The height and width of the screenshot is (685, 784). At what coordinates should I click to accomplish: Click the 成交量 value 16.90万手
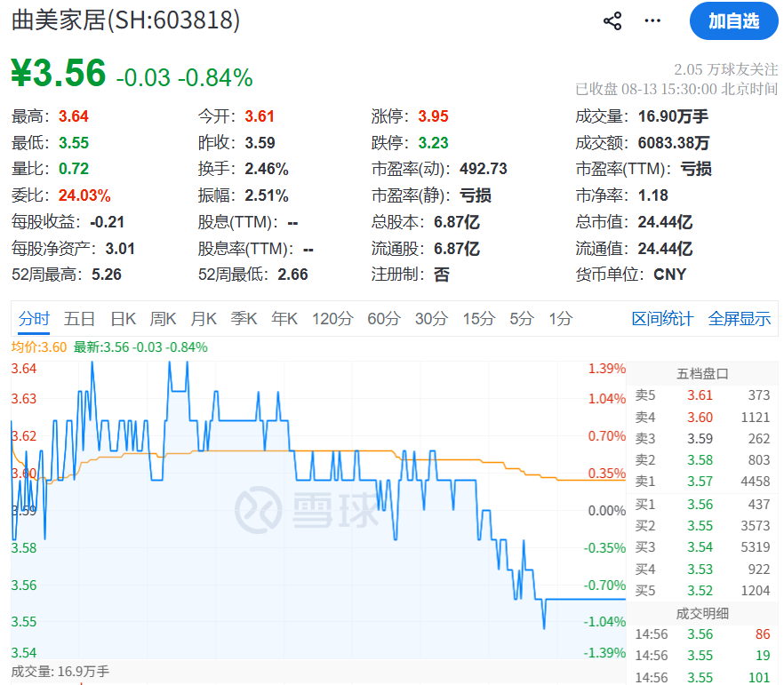point(673,116)
